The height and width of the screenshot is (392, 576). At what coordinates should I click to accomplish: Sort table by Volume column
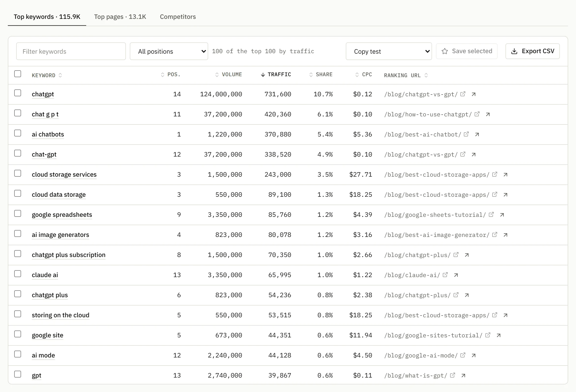coord(228,74)
